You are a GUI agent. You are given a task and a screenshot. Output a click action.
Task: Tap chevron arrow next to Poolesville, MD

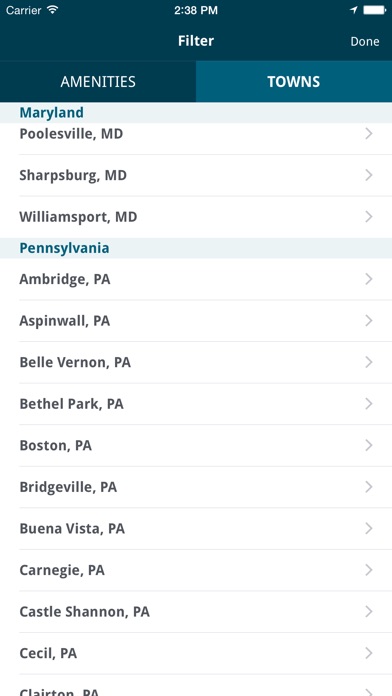pyautogui.click(x=368, y=134)
